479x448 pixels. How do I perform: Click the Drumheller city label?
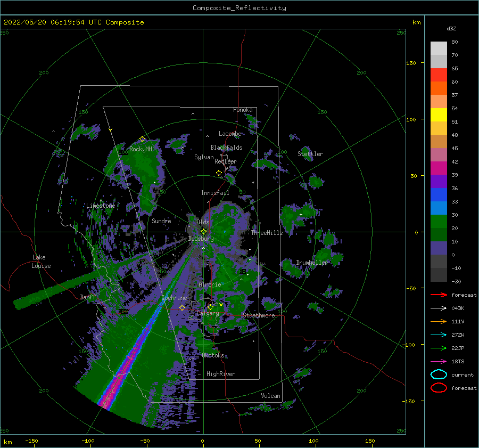(x=311, y=263)
